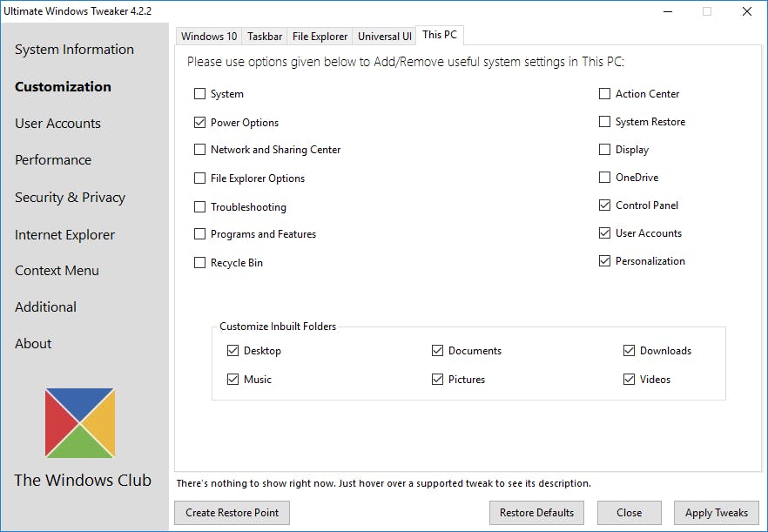Screen dimensions: 768x532
Task: Click Create Restore Point button
Action: [x=232, y=513]
